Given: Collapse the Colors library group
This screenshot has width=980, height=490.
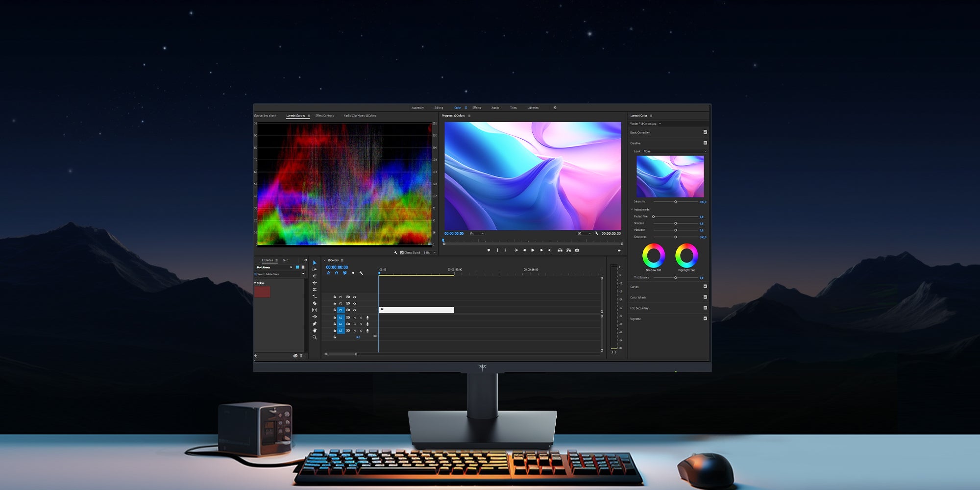Looking at the screenshot, I should coord(255,283).
